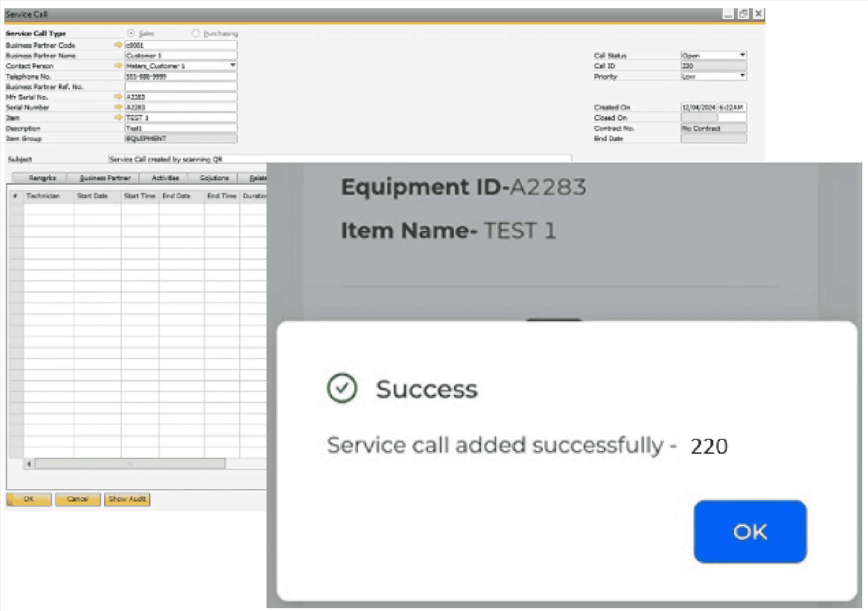Click the Mfr Serial No. link arrow
This screenshot has height=611, width=868.
[118, 96]
